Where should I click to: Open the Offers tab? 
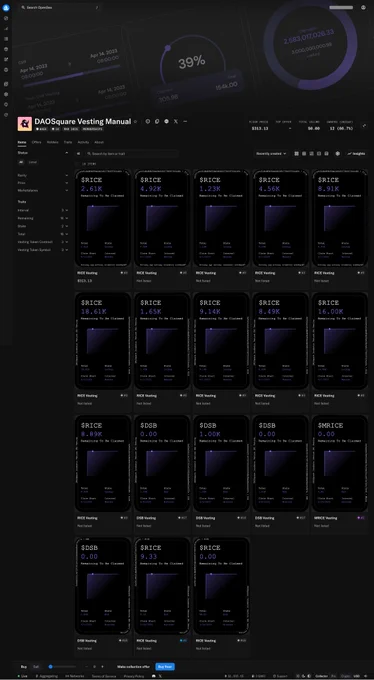coord(36,142)
